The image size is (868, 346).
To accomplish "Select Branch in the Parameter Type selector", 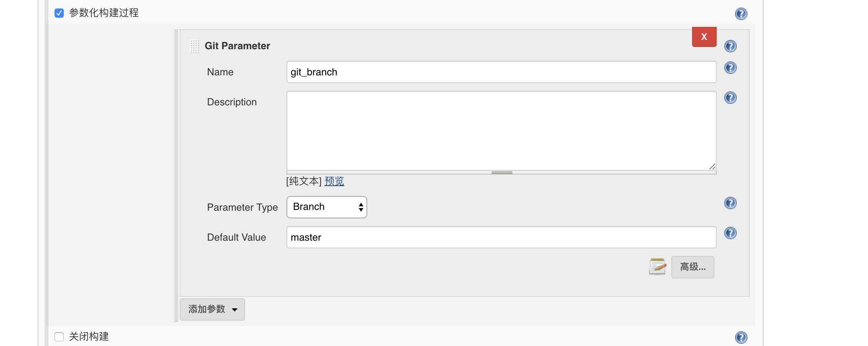I will (x=326, y=207).
